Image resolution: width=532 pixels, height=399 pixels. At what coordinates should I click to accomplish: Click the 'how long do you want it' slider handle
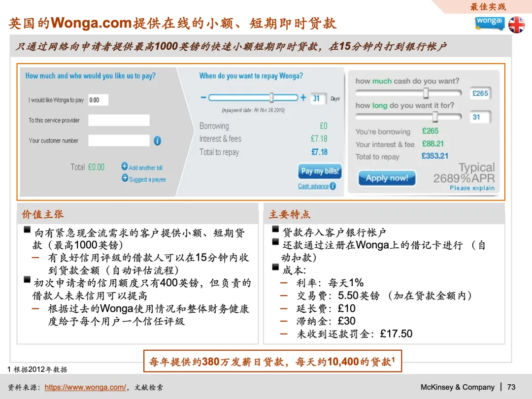pos(435,117)
